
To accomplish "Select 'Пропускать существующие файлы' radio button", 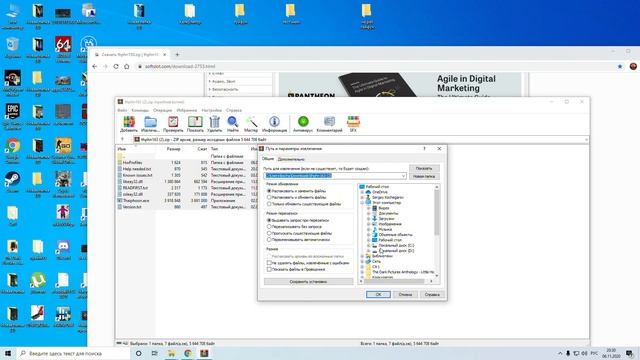I will pos(269,233).
